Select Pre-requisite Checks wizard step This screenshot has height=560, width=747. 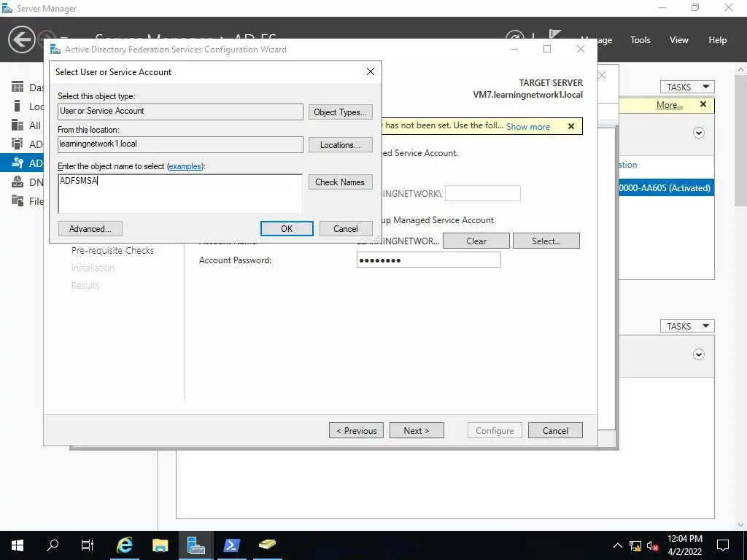[x=112, y=251]
